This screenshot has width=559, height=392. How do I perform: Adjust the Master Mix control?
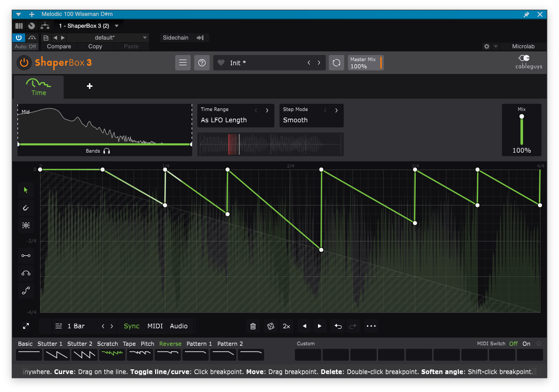(x=365, y=63)
